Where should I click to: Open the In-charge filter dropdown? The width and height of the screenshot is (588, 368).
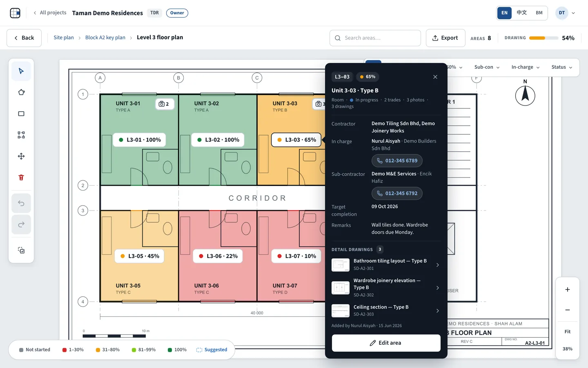[x=526, y=67]
